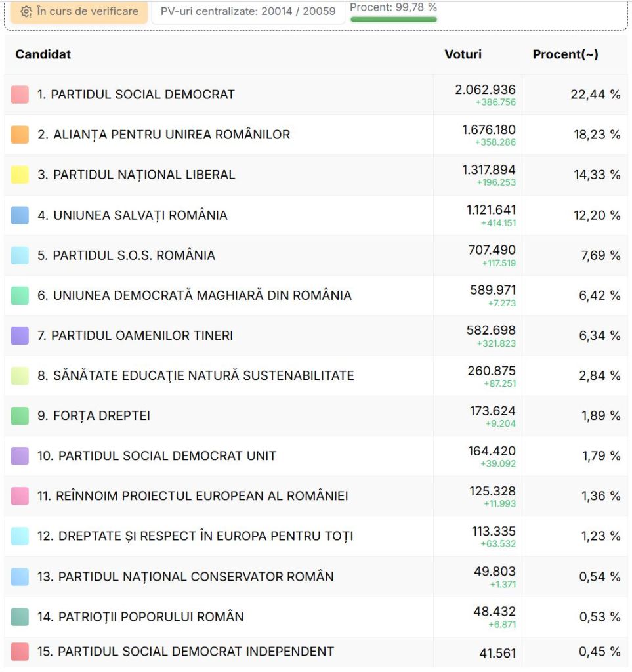
Task: Click the light blue swatch for PARTIDUL S.O.S. ROMÂNIA
Action: click(19, 255)
